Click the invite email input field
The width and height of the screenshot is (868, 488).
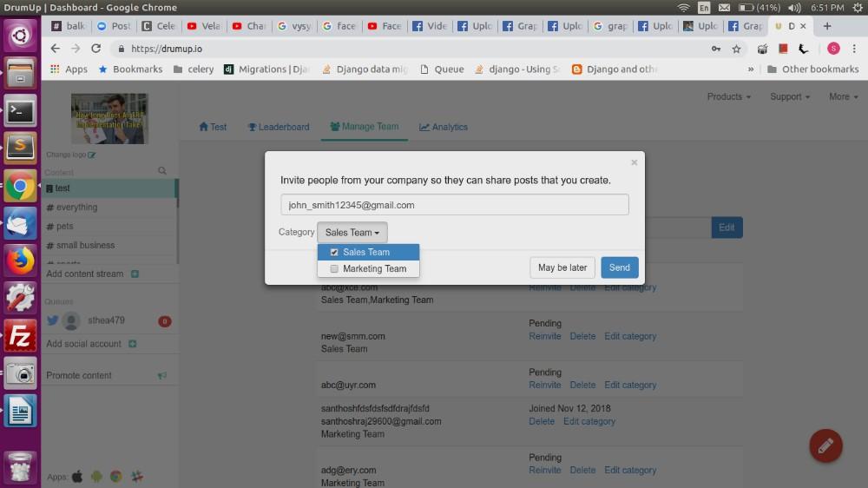coord(455,205)
